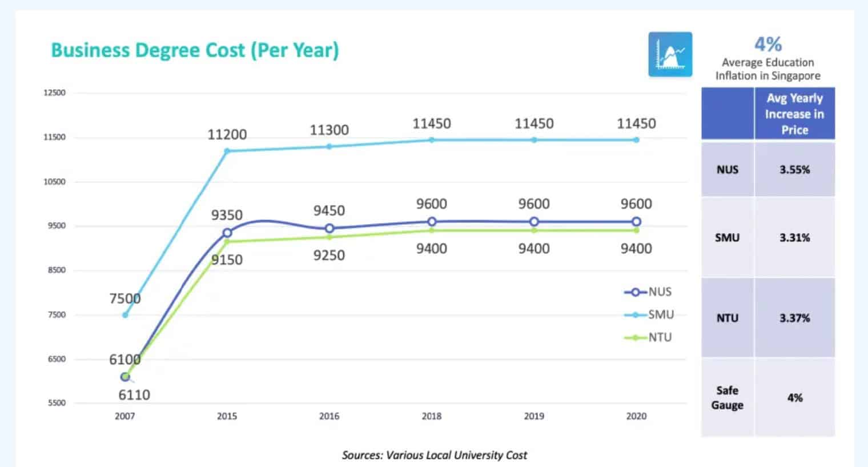The image size is (868, 467).
Task: Toggle visibility of the SMU series in legend
Action: (x=661, y=314)
